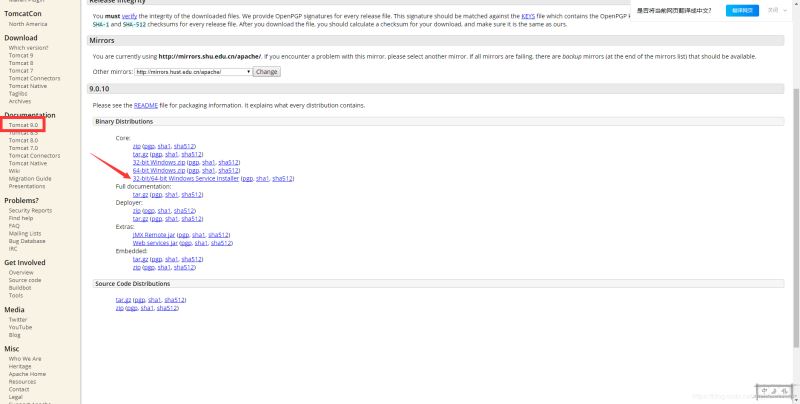Screen dimensions: 800x404
Task: Open the Other mirrors dropdown
Action: (x=192, y=72)
